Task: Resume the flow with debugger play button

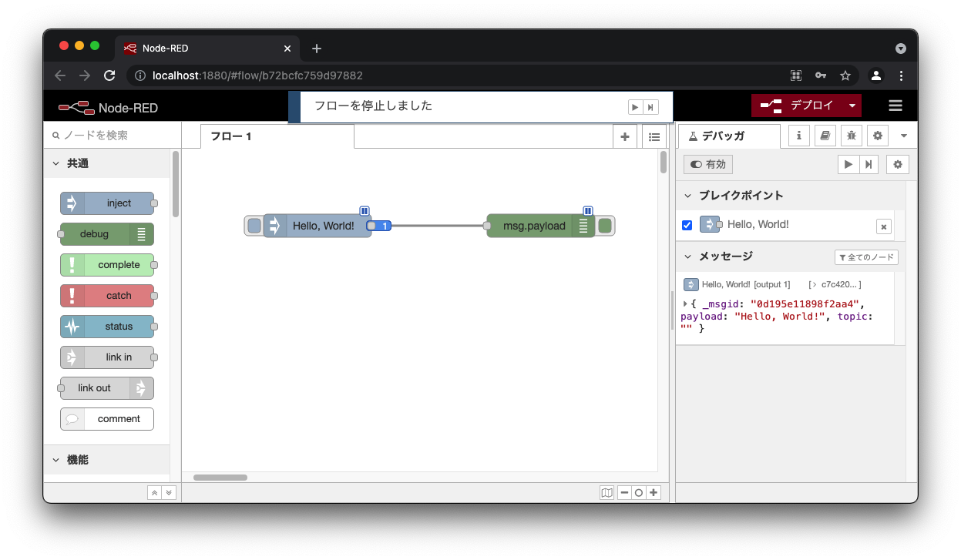Action: pyautogui.click(x=848, y=164)
